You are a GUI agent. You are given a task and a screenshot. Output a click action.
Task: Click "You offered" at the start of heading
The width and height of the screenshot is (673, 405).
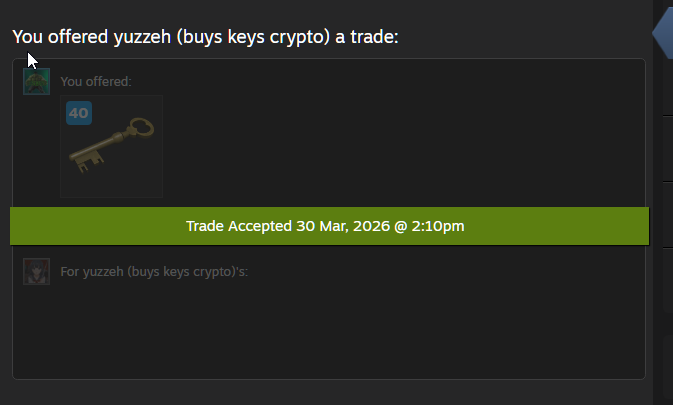(60, 37)
